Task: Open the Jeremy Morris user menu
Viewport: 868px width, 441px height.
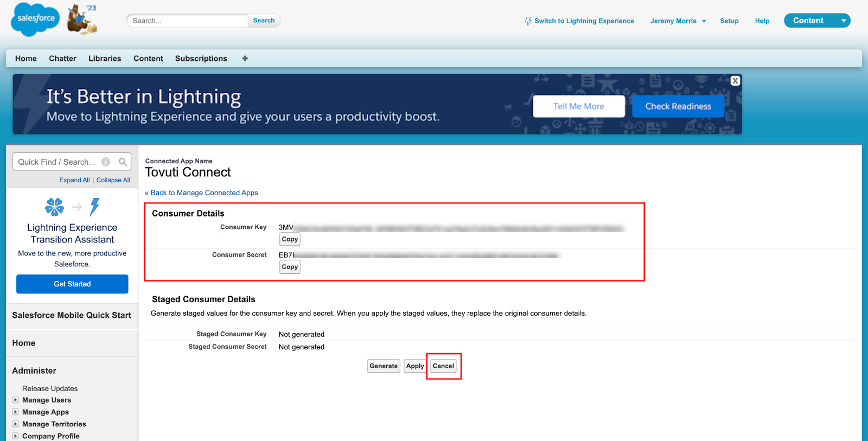Action: coord(678,21)
